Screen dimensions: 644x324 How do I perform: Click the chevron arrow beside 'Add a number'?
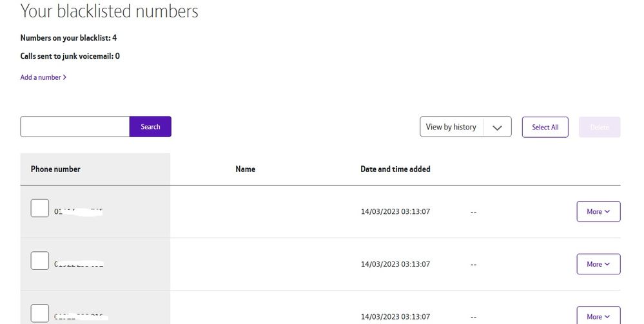64,77
